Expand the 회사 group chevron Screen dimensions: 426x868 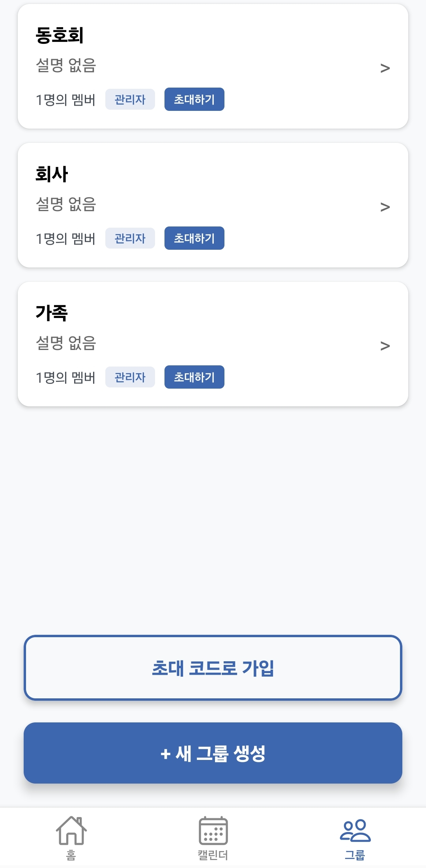[385, 207]
